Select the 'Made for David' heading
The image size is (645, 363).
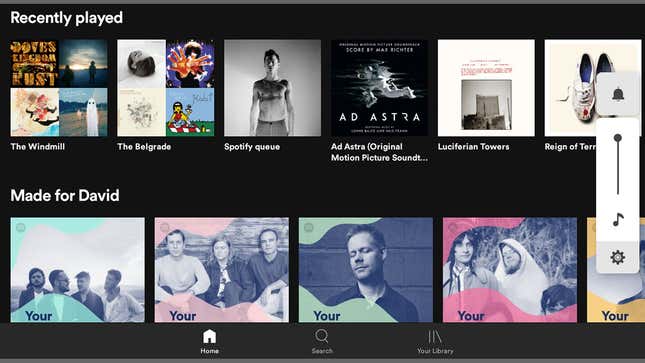65,195
